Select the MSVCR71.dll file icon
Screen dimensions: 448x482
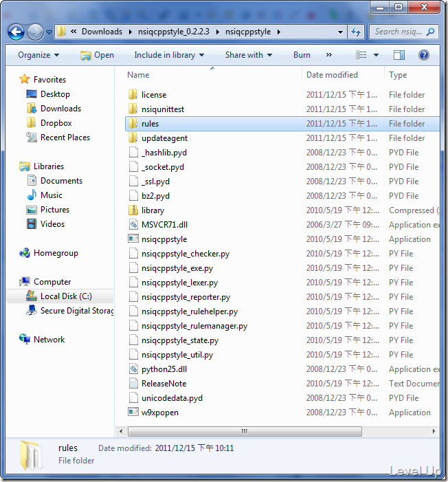(133, 224)
